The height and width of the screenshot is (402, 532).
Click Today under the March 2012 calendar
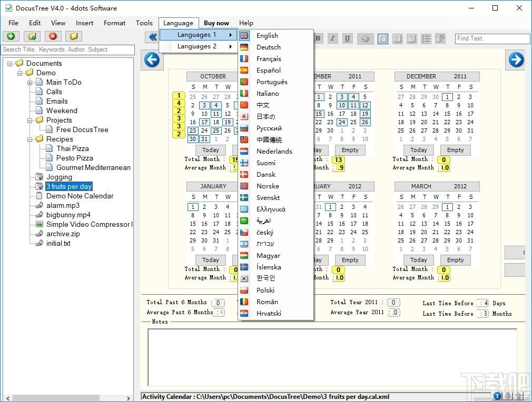419,260
